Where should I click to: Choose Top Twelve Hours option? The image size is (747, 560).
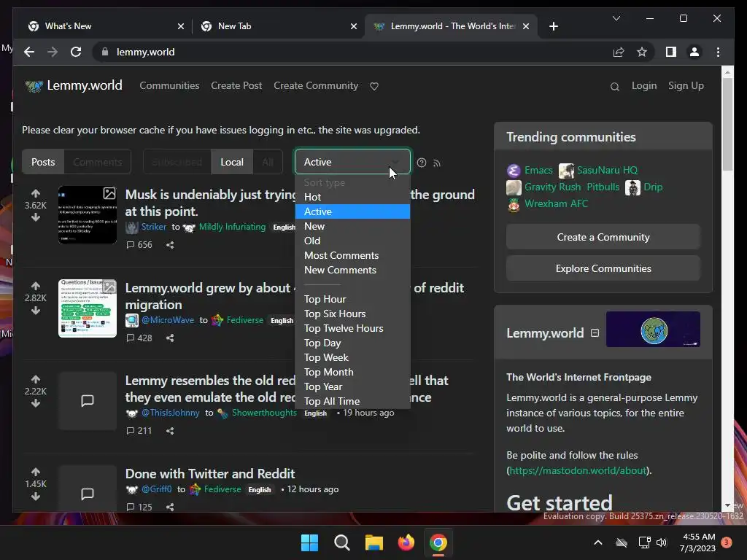pos(352,329)
